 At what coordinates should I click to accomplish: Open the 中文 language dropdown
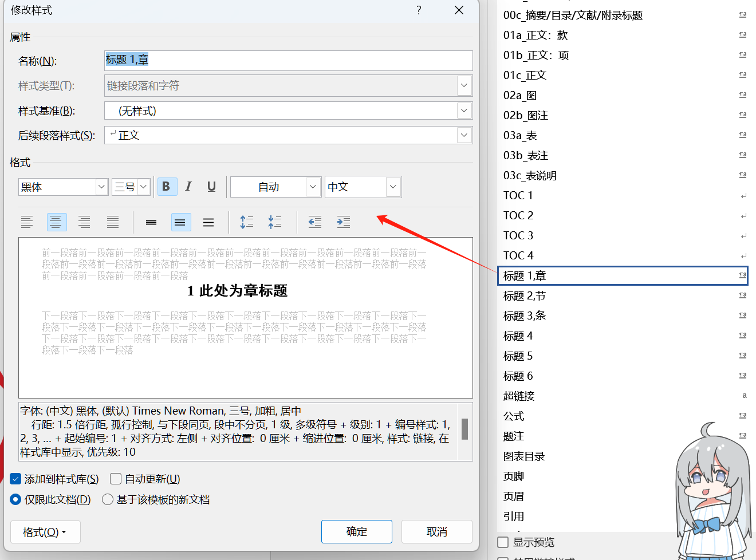(393, 187)
